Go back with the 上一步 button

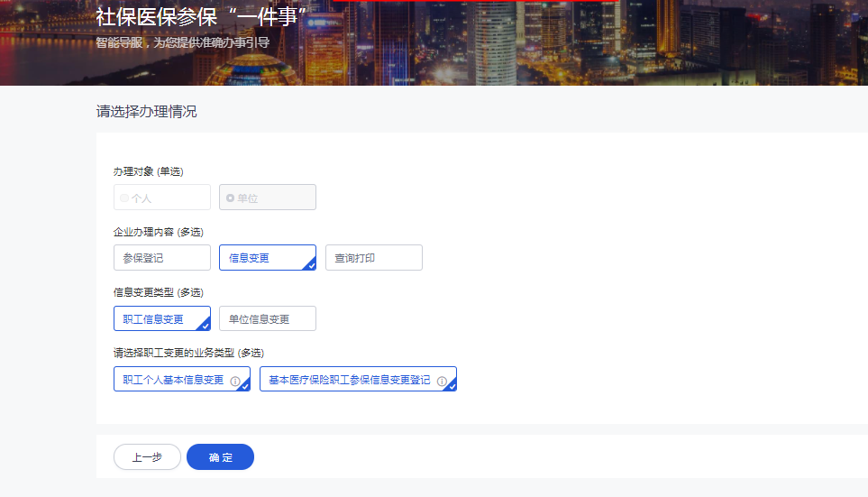[147, 457]
